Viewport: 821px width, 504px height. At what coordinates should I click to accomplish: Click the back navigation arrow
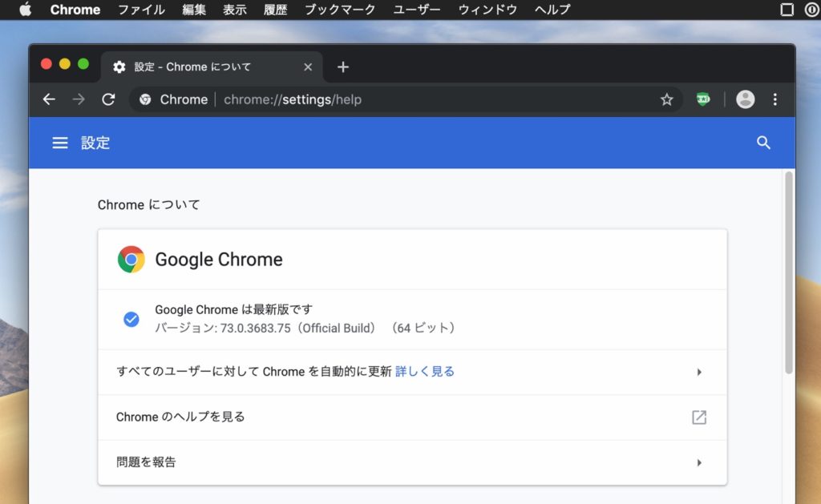[x=49, y=99]
